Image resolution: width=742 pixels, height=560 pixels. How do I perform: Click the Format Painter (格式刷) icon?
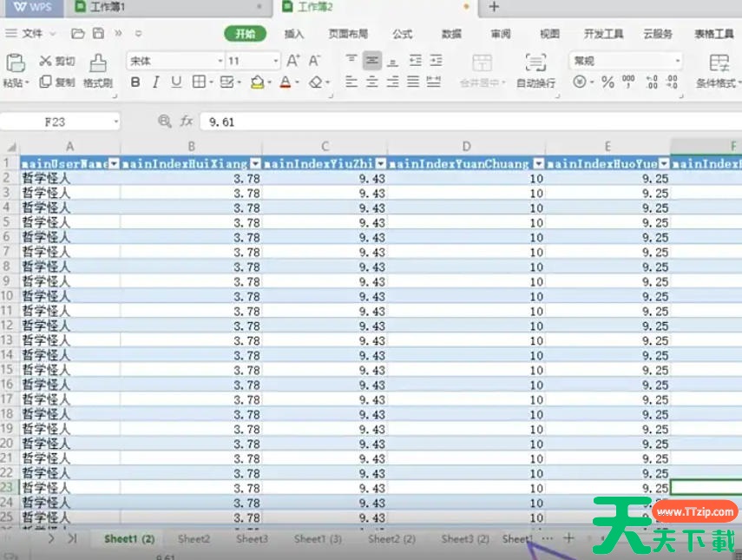(98, 63)
